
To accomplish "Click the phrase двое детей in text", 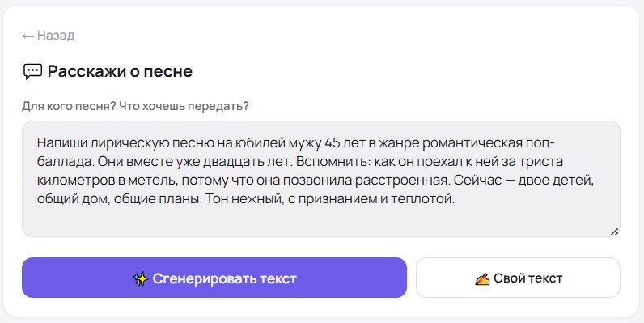I will point(556,181).
